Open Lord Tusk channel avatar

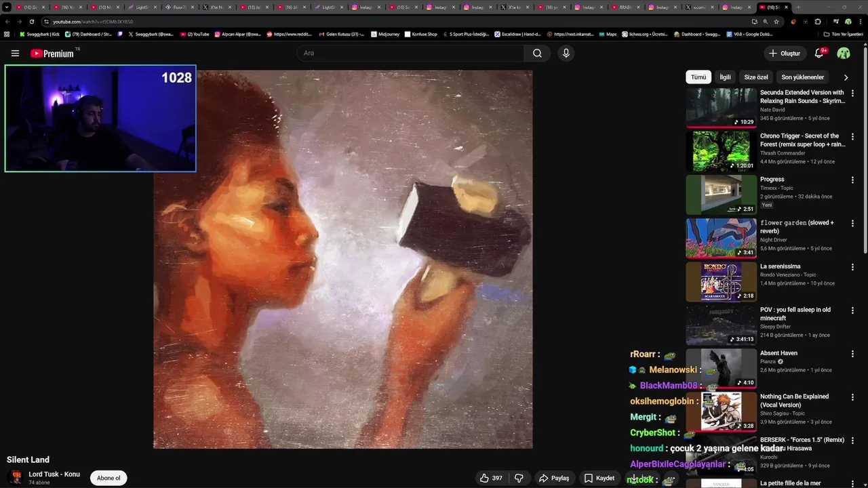click(15, 477)
